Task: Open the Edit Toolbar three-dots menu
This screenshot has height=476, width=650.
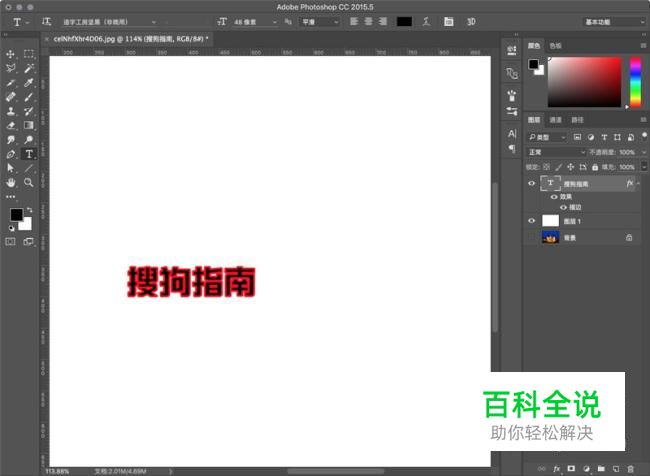Action: pyautogui.click(x=11, y=197)
